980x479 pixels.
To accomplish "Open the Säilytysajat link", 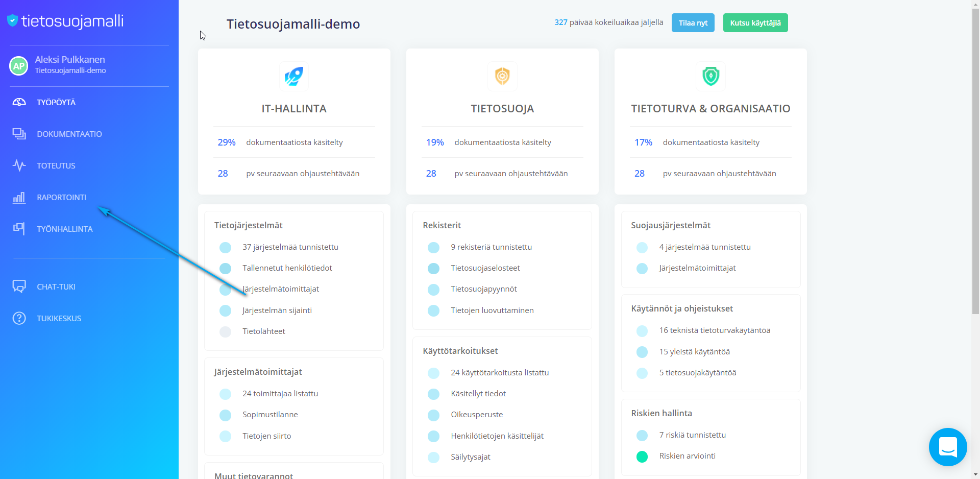I will click(x=471, y=457).
